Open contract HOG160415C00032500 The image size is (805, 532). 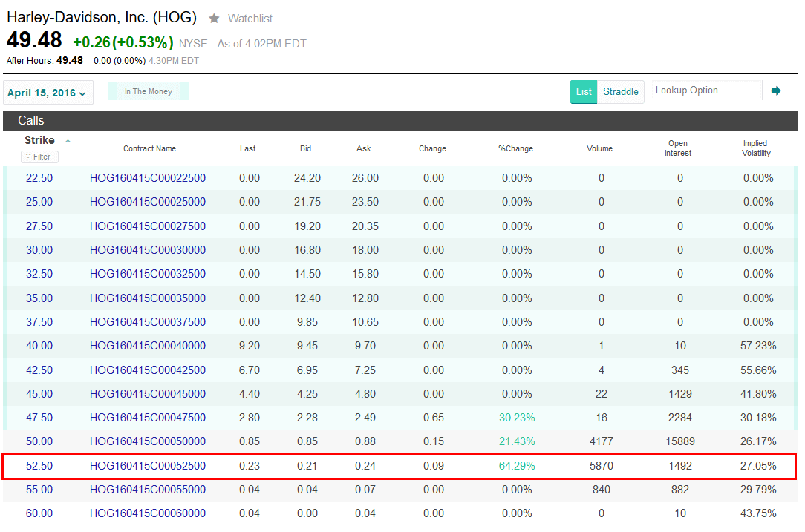(x=148, y=274)
